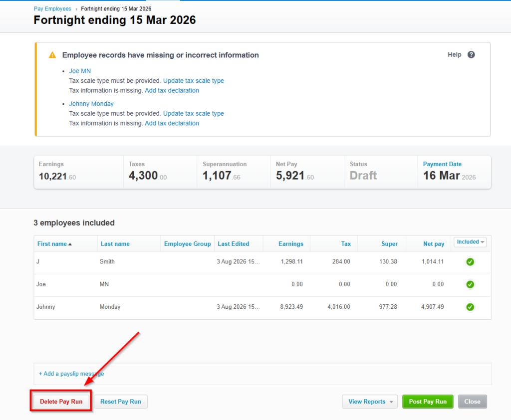The image size is (511, 420).
Task: Click the Help link in the warning box
Action: pos(454,55)
